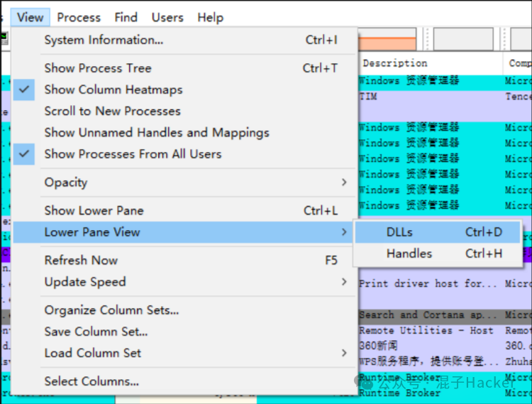Sort by the Description column header
Screen dimensions: 532x404
point(431,63)
